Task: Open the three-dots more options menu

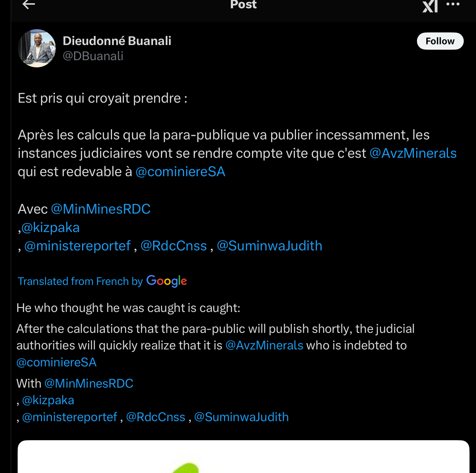Action: (453, 4)
